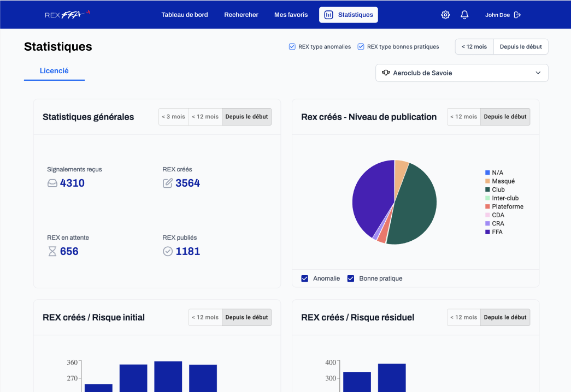Image resolution: width=571 pixels, height=392 pixels.
Task: Click the REX en attente value 656
Action: coord(69,251)
